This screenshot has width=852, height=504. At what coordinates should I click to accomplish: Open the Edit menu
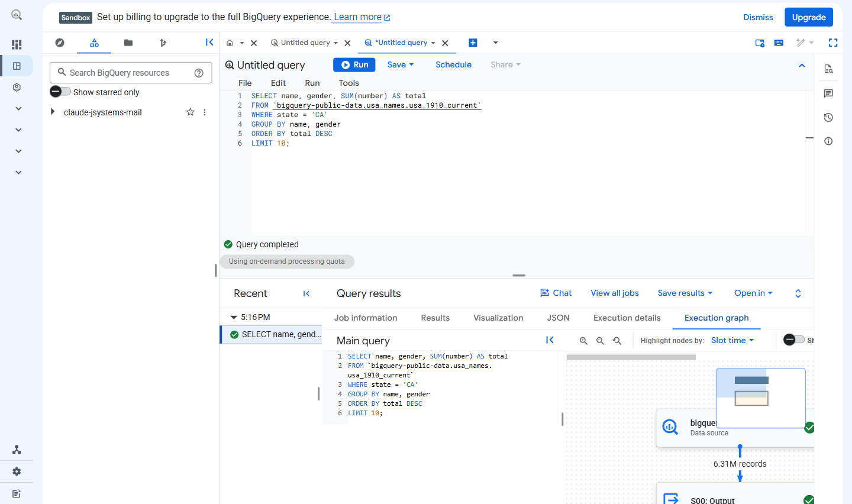point(278,83)
